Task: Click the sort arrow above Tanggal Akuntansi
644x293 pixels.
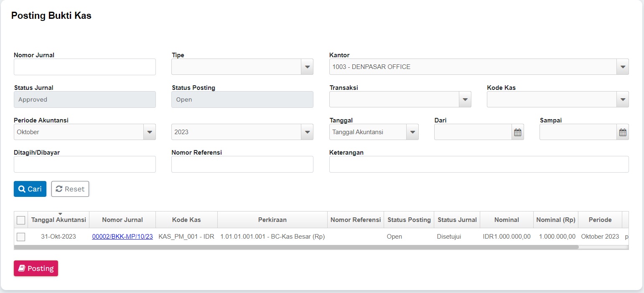Action: coord(60,214)
